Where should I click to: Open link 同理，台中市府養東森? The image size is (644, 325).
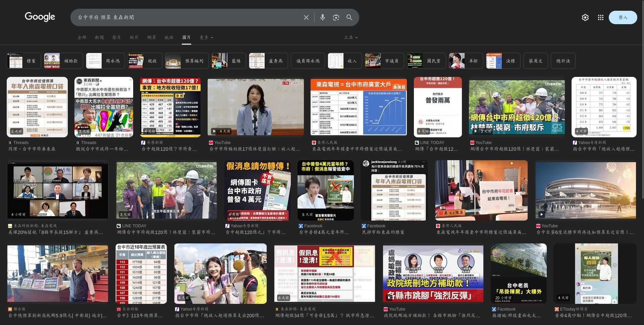(32, 149)
